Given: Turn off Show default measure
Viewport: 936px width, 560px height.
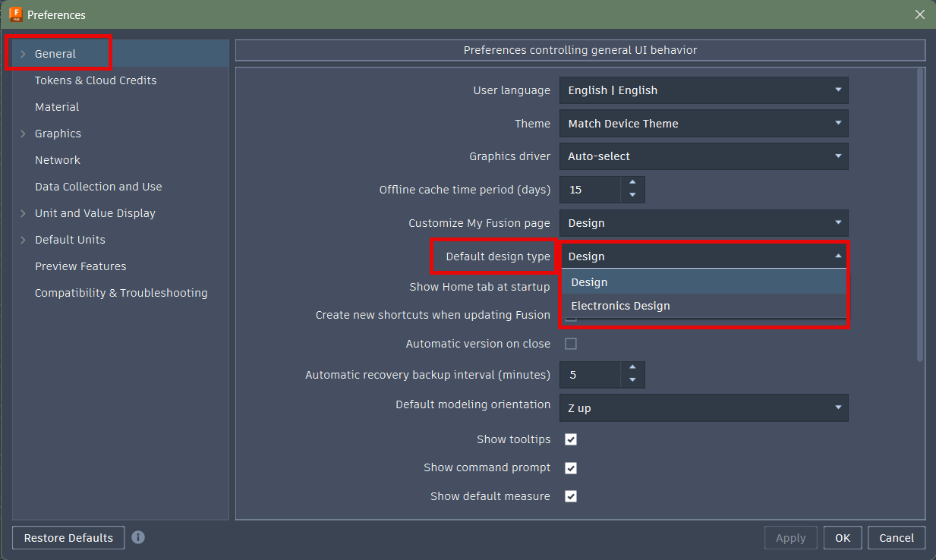Looking at the screenshot, I should (x=570, y=496).
